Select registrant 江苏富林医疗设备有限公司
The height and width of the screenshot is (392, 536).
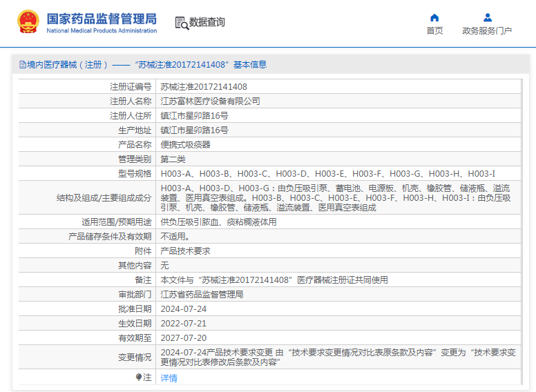tap(210, 101)
